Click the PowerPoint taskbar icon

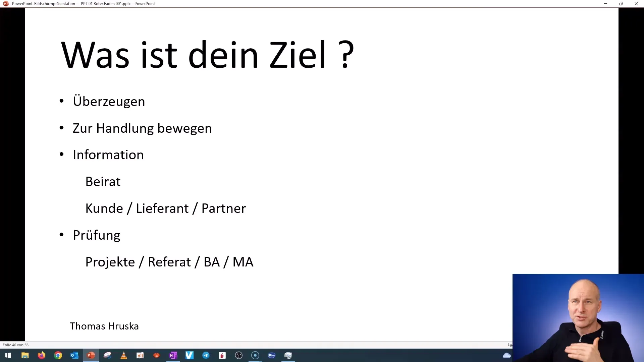click(91, 355)
